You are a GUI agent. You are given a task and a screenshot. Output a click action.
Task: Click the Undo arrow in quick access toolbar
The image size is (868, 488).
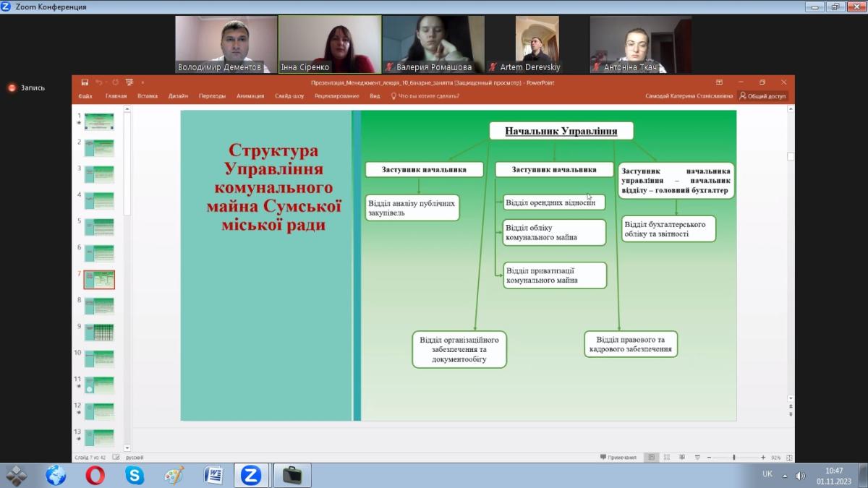tap(99, 82)
